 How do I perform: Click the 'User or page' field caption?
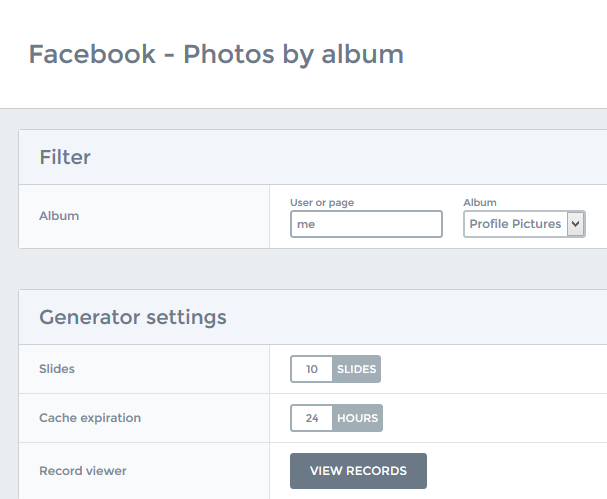[x=322, y=202]
